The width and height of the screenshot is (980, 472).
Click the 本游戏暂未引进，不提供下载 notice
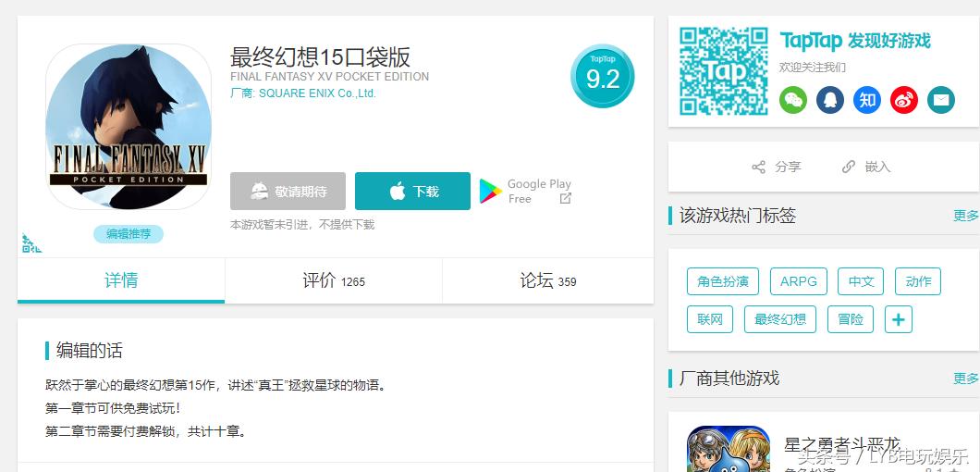[x=302, y=225]
